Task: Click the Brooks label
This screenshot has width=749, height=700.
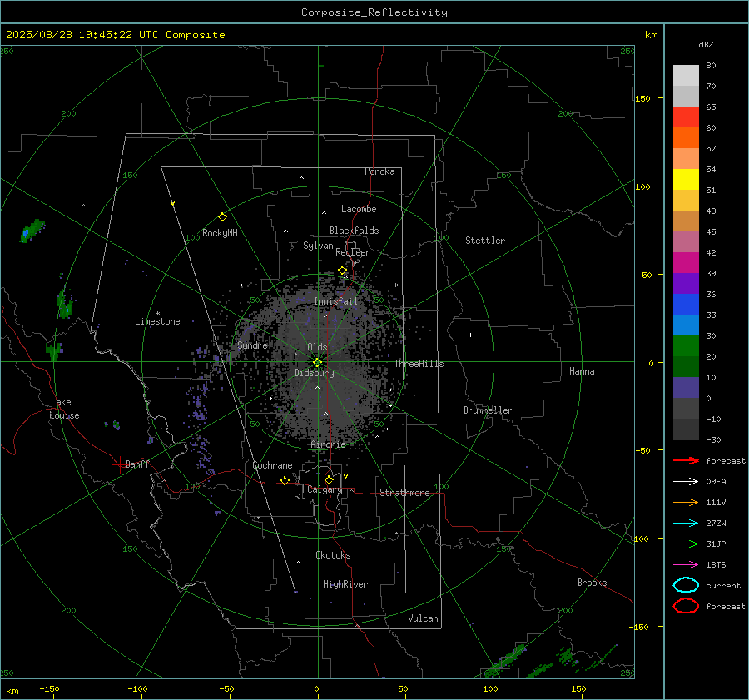Action: point(592,583)
